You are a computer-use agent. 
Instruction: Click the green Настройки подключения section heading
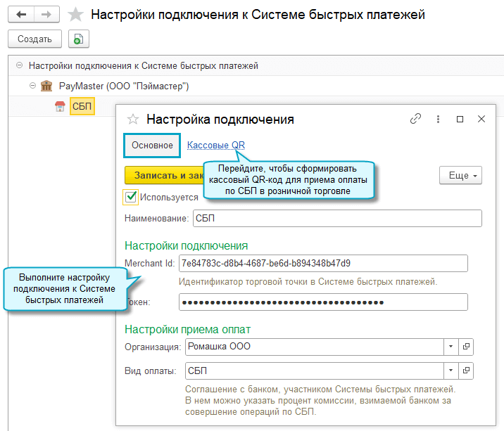click(x=186, y=245)
